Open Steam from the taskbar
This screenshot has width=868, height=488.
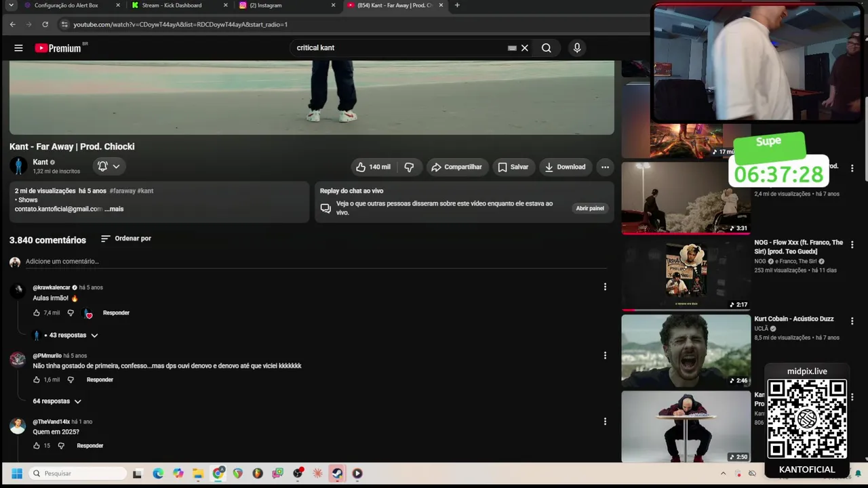[x=337, y=474]
